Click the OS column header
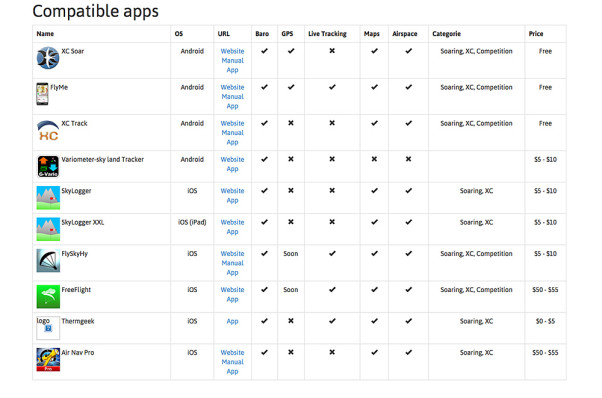 pos(179,34)
